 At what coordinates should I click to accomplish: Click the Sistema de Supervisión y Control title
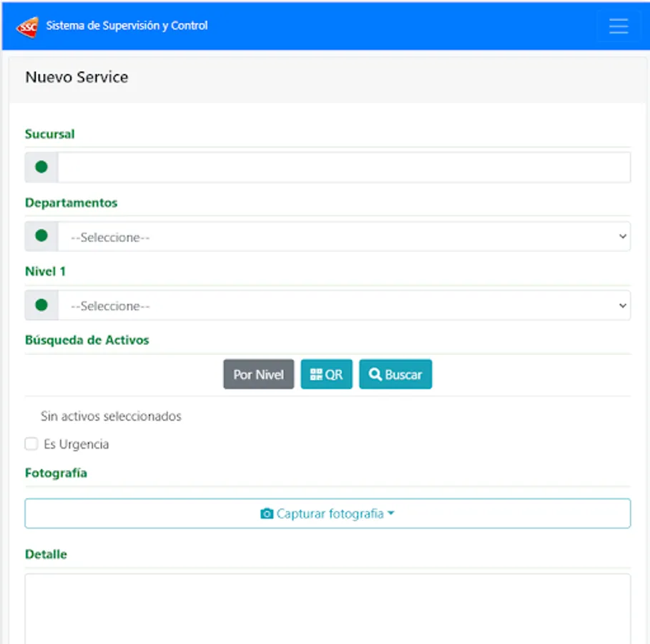tap(127, 26)
